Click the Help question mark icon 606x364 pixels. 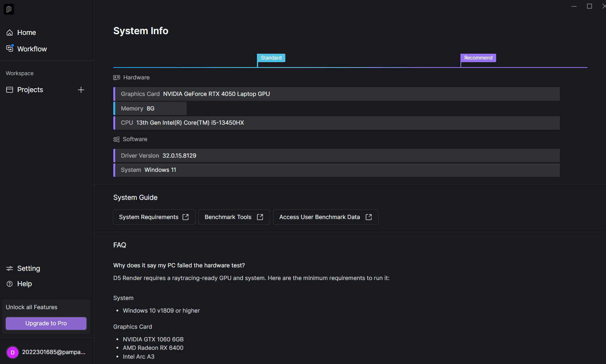10,284
